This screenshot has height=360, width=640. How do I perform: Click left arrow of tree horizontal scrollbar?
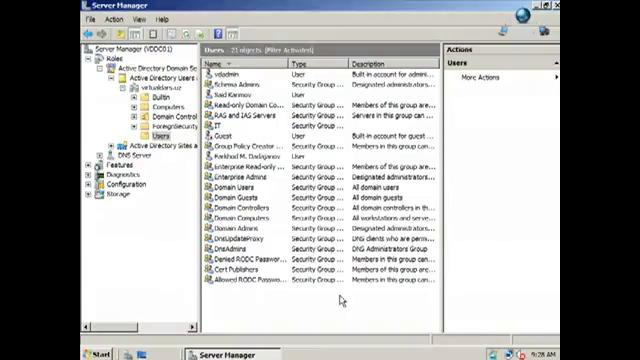pyautogui.click(x=86, y=327)
